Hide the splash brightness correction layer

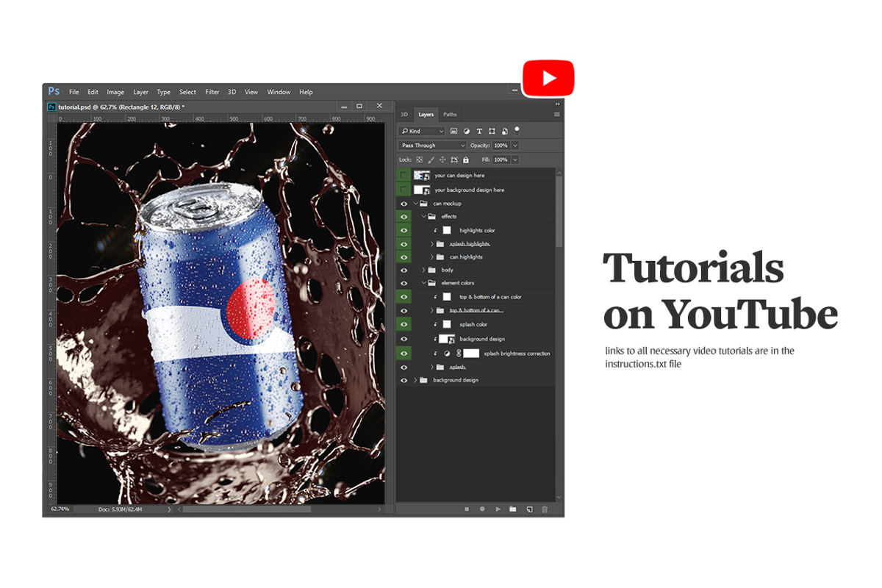click(x=404, y=354)
